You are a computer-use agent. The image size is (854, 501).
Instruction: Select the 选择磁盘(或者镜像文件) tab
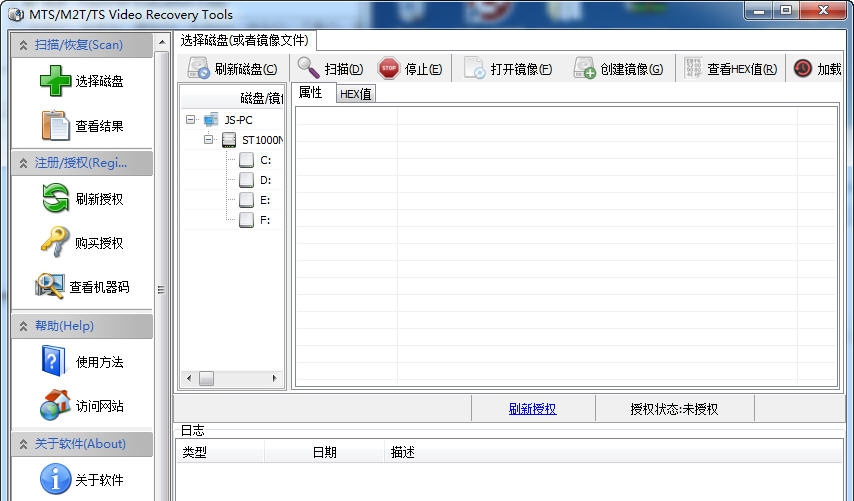(245, 40)
